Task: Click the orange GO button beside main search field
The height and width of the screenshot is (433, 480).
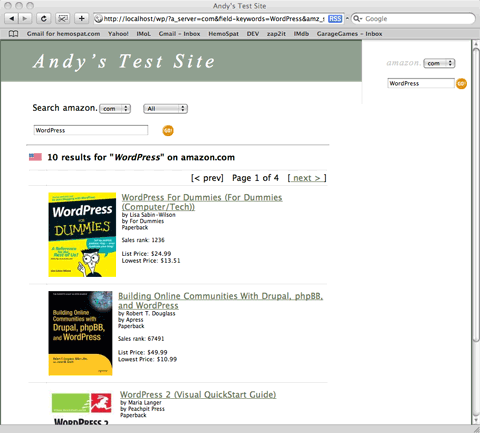Action: [x=168, y=130]
